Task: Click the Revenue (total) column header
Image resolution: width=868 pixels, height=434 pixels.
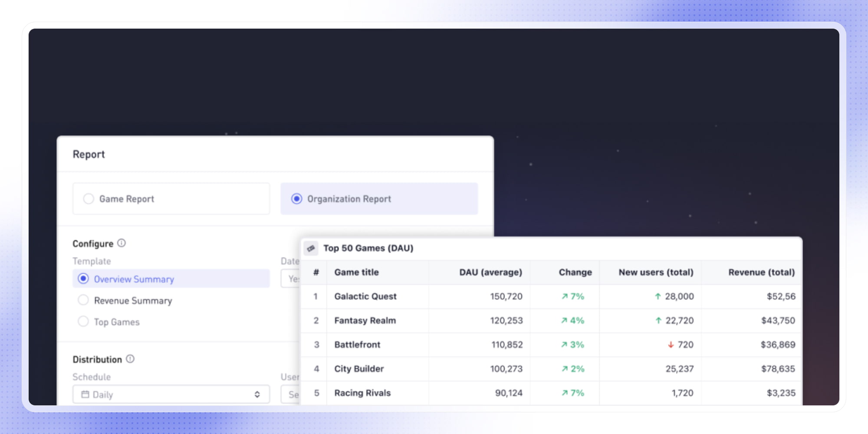Action: coord(761,272)
